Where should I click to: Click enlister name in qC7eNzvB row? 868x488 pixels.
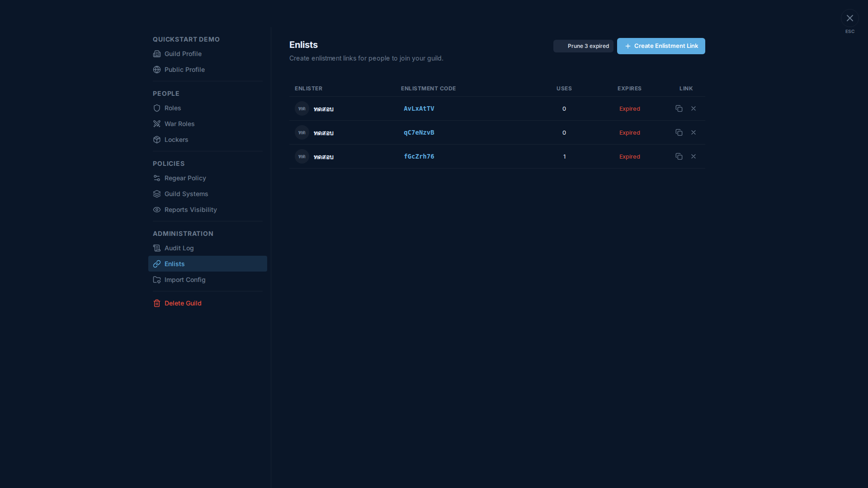324,133
